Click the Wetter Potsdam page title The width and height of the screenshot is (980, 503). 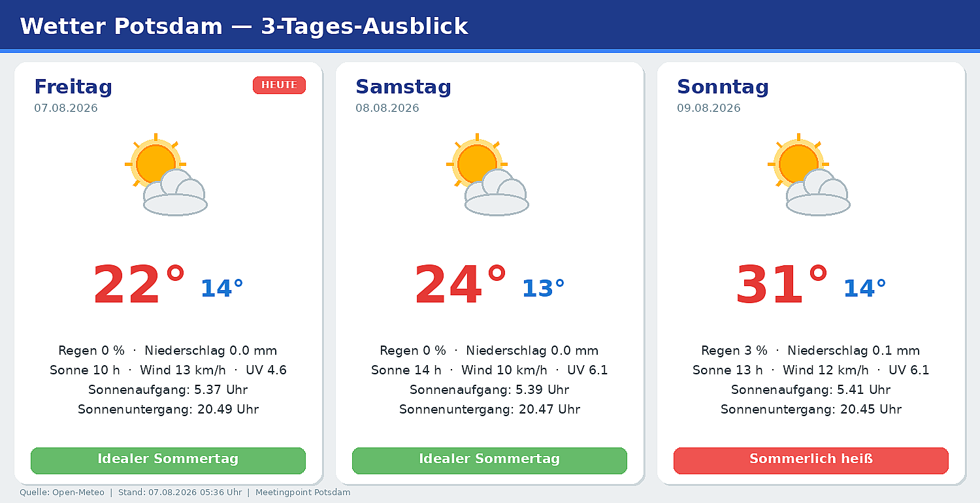tap(244, 26)
